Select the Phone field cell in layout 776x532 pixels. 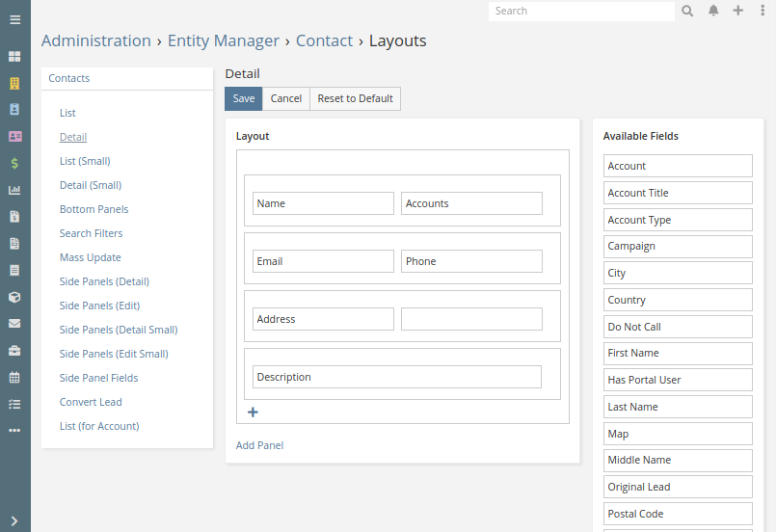[x=471, y=261]
